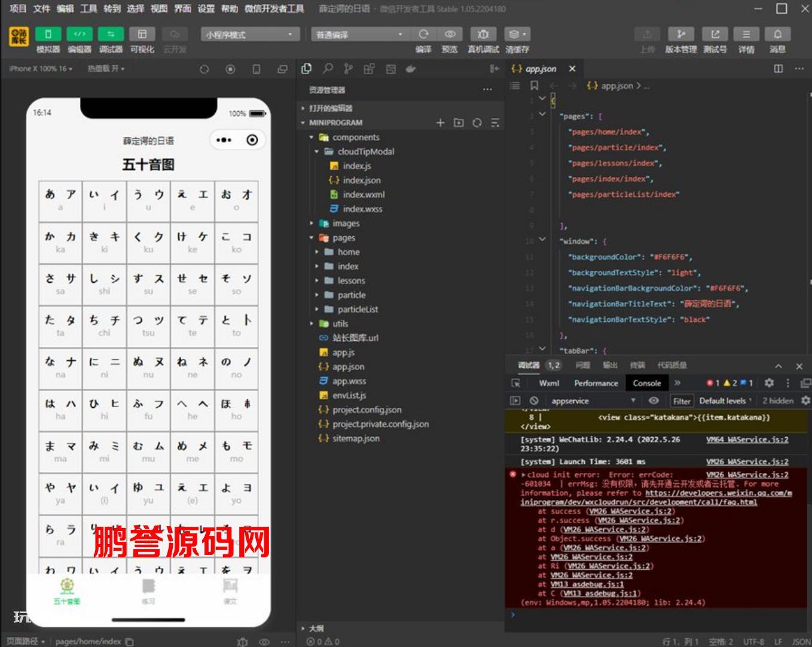Click the refresh explorer icon in MINIPROGRAM
Image resolution: width=812 pixels, height=647 pixels.
point(477,123)
